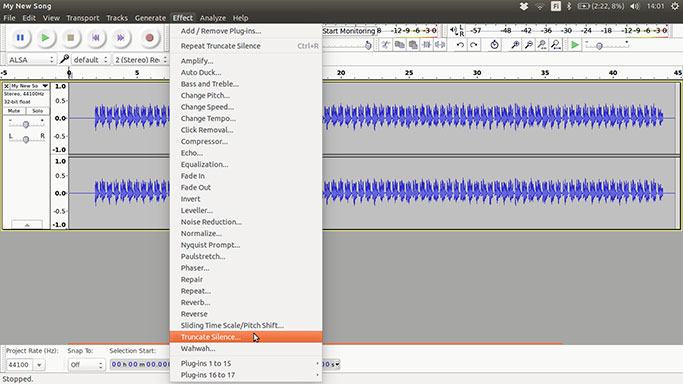This screenshot has height=384, width=683.
Task: Choose Repeat Truncate Silence
Action: (246, 46)
